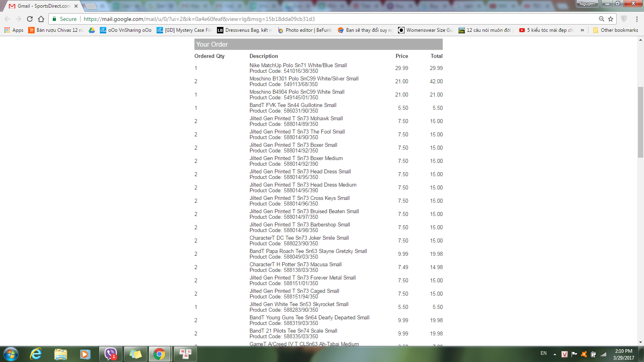Show hidden system tray icons
This screenshot has height=362, width=644.
pyautogui.click(x=555, y=354)
